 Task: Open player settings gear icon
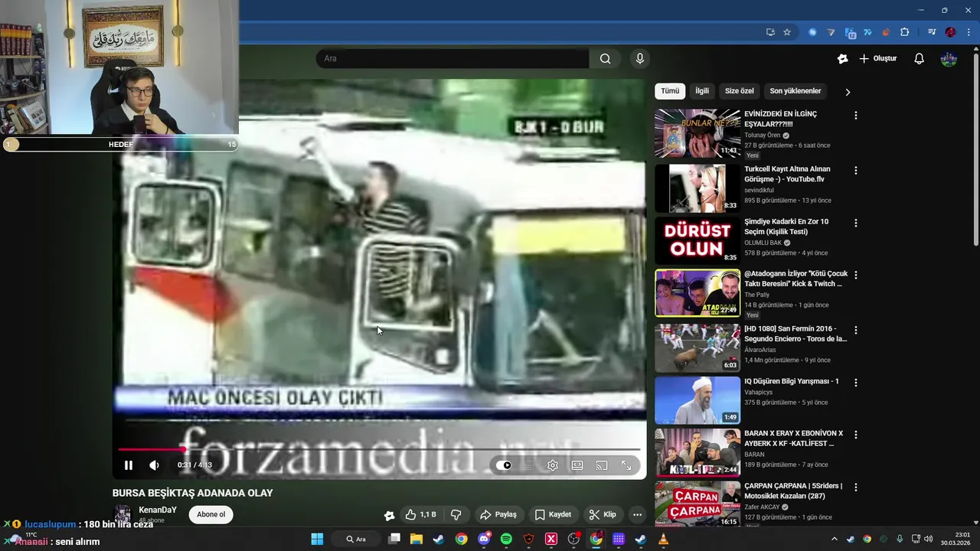point(553,465)
